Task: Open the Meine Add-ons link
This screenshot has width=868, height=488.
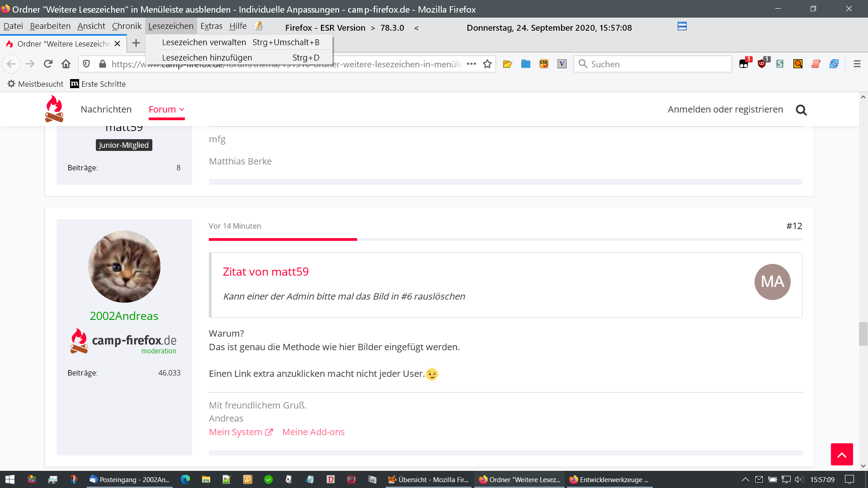Action: 313,432
